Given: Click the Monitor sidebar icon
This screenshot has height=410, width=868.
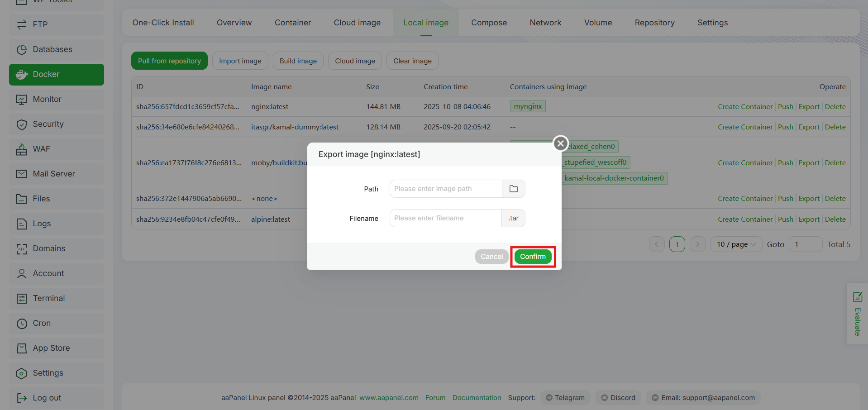Looking at the screenshot, I should (22, 99).
